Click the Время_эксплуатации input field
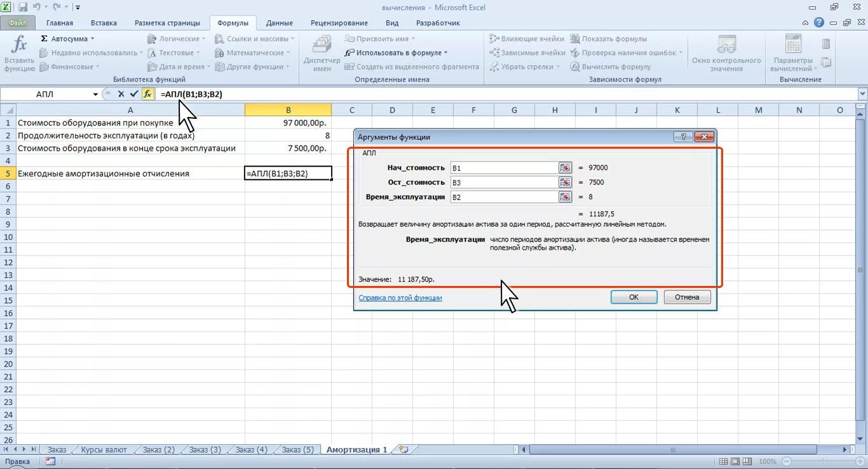868x469 pixels. pyautogui.click(x=504, y=197)
